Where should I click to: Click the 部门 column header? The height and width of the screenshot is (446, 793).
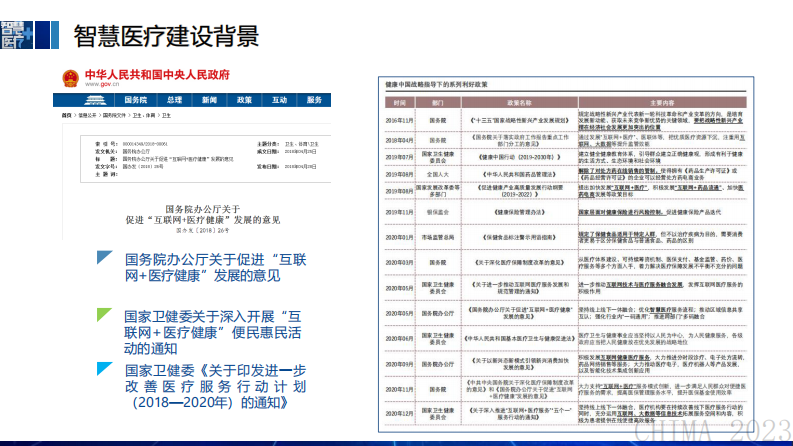tap(437, 103)
